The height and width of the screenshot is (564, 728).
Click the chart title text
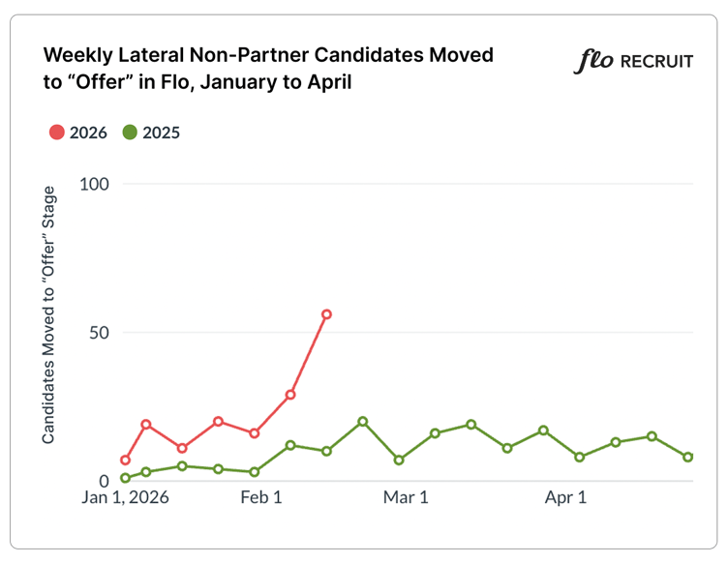pyautogui.click(x=269, y=68)
